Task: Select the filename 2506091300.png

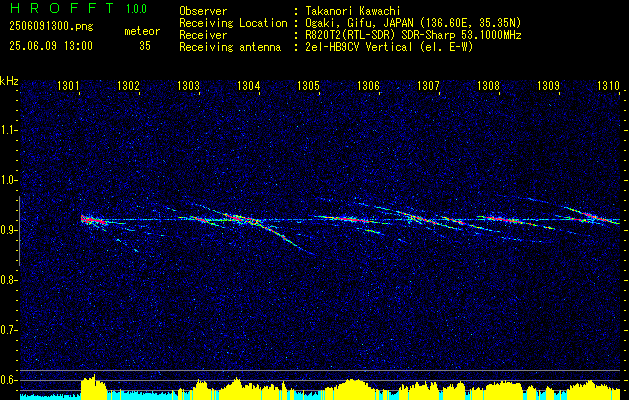Action: pos(51,27)
